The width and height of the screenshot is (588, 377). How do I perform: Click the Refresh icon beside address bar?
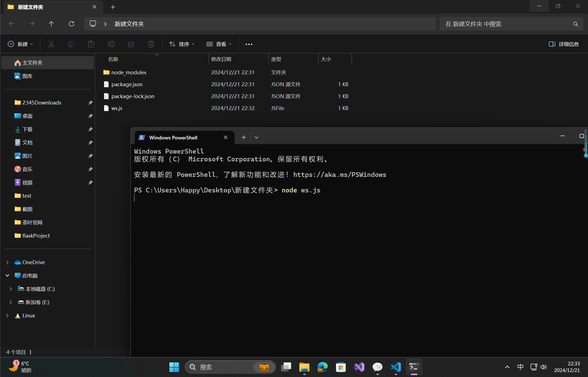click(x=72, y=24)
